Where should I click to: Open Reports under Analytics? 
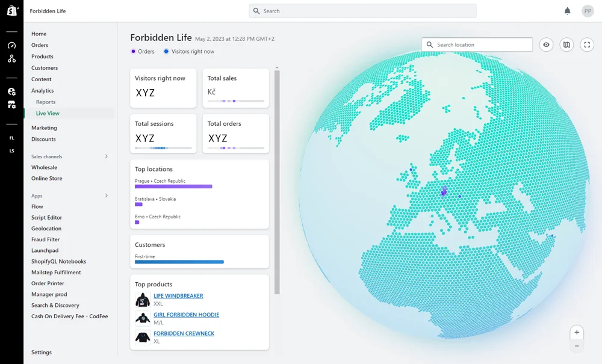coord(46,102)
